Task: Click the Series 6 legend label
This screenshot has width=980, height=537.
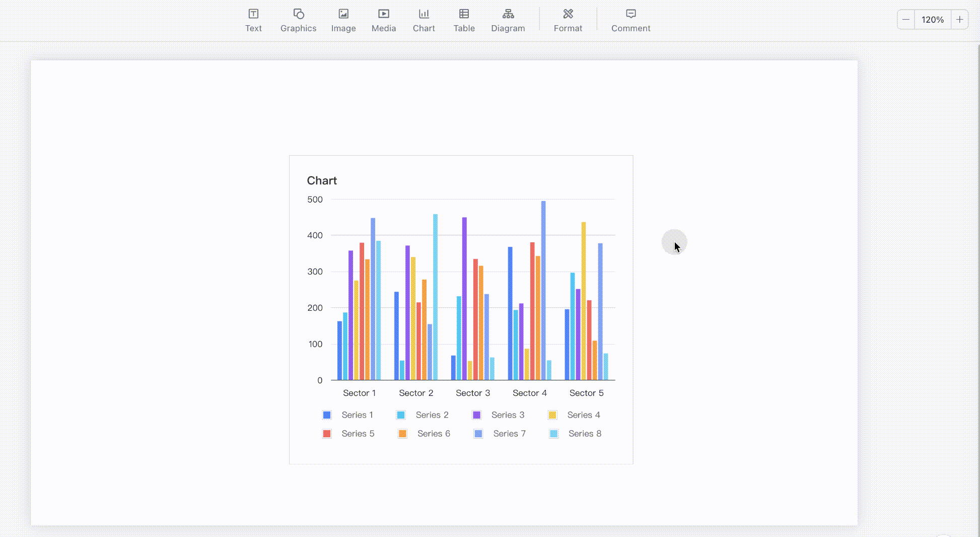Action: click(x=434, y=434)
